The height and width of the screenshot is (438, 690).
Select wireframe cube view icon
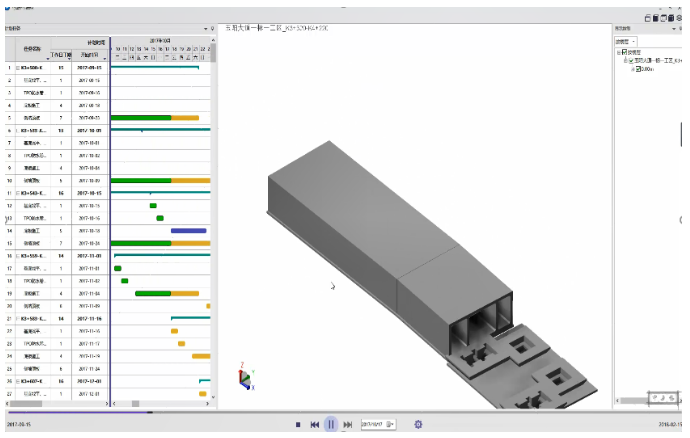click(663, 18)
